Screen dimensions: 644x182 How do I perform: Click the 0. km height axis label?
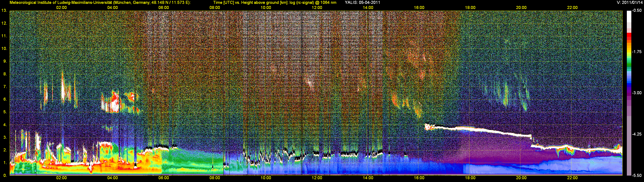tap(5, 175)
